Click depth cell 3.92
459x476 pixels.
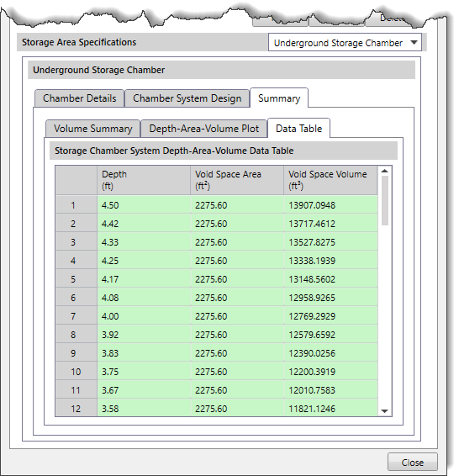tap(144, 335)
